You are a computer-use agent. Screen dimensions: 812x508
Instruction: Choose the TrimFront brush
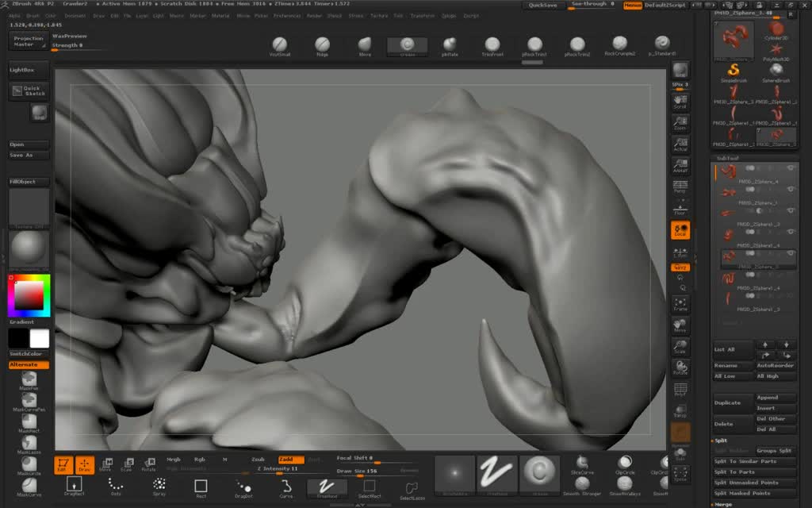[x=492, y=45]
